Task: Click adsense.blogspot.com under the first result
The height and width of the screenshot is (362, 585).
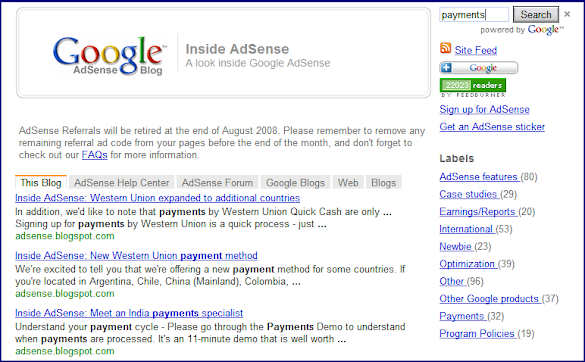Action: [x=65, y=236]
